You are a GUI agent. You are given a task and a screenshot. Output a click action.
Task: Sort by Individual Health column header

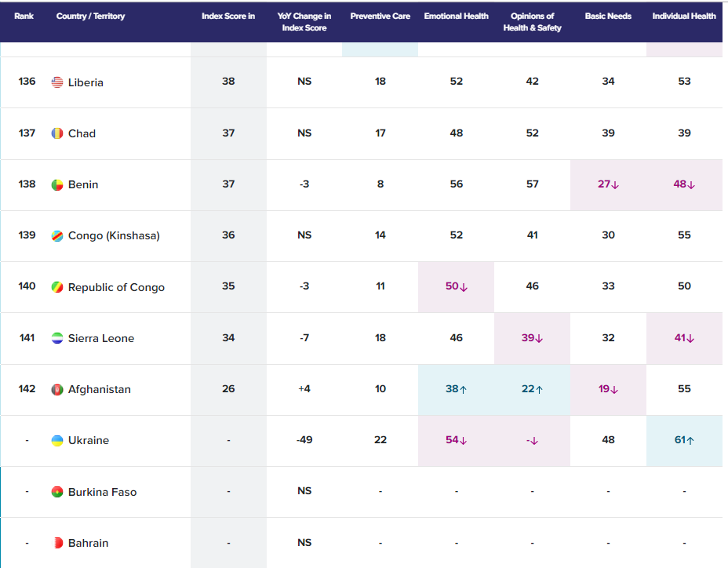pyautogui.click(x=684, y=16)
